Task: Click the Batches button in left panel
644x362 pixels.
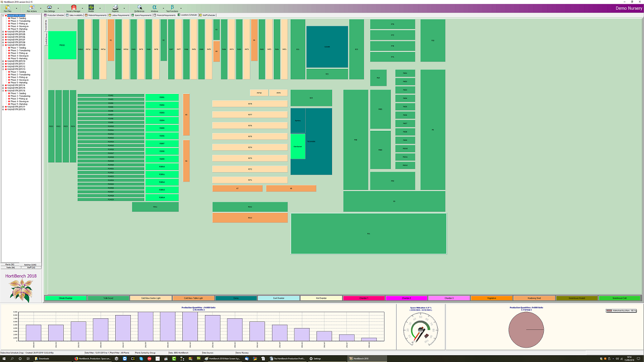Action: (x=30, y=265)
